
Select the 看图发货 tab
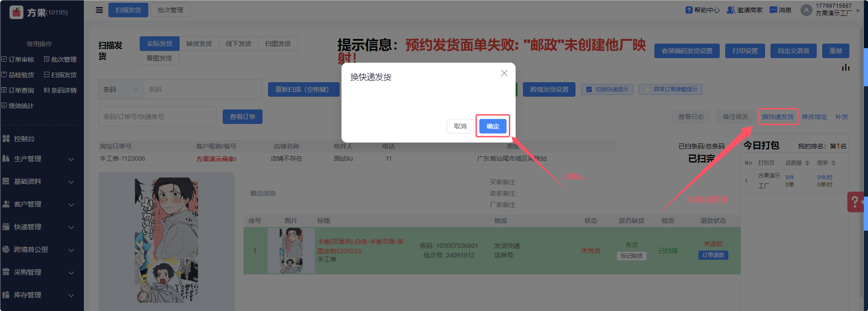click(x=159, y=58)
